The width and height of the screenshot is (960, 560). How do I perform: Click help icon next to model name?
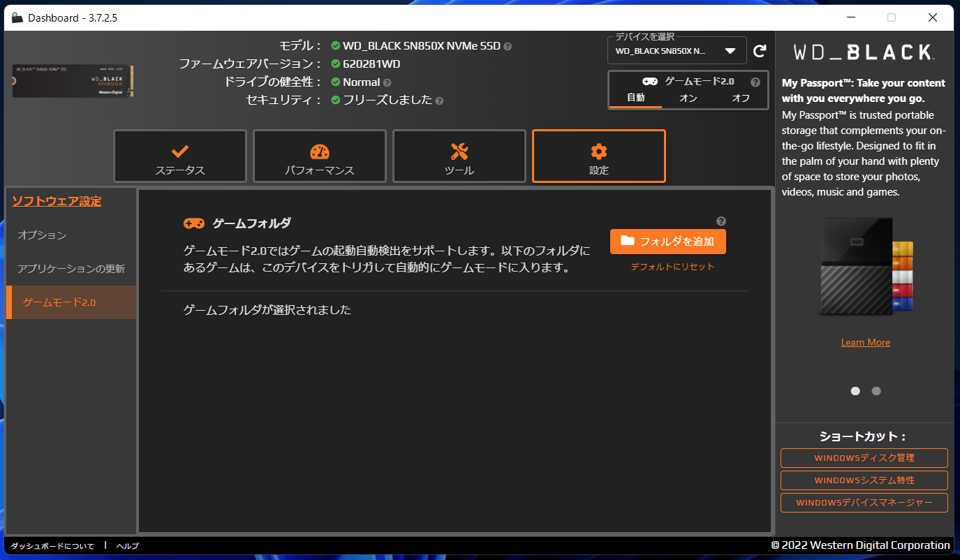tap(508, 47)
